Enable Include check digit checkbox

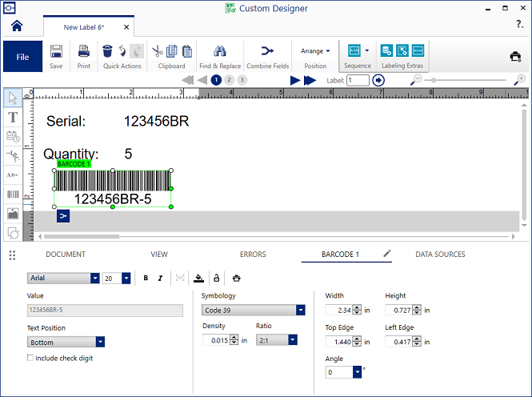30,358
